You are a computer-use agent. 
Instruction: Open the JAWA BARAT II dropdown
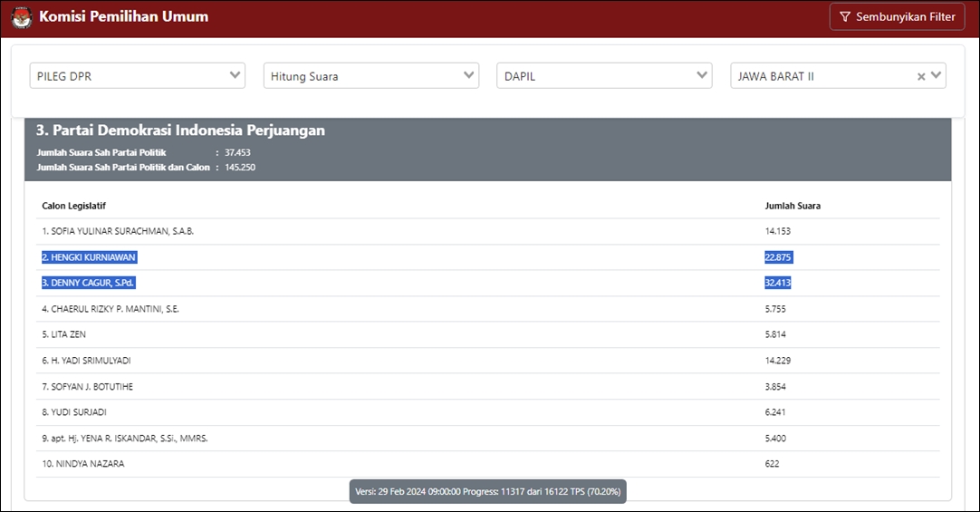coord(838,75)
